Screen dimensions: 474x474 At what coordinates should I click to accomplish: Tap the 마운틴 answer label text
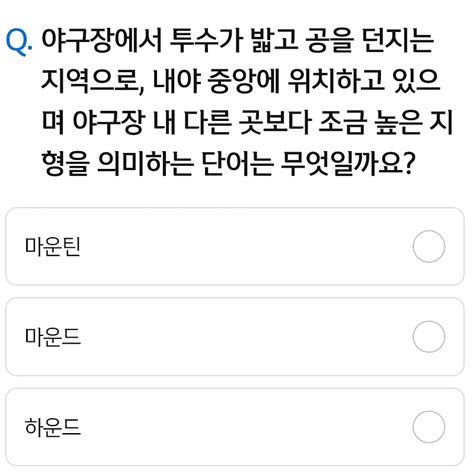[x=53, y=247]
